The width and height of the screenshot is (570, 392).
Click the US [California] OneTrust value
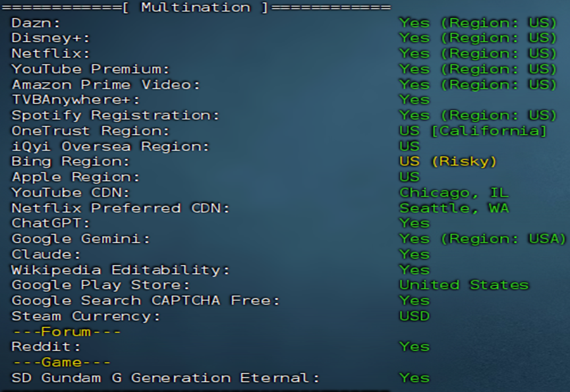473,131
